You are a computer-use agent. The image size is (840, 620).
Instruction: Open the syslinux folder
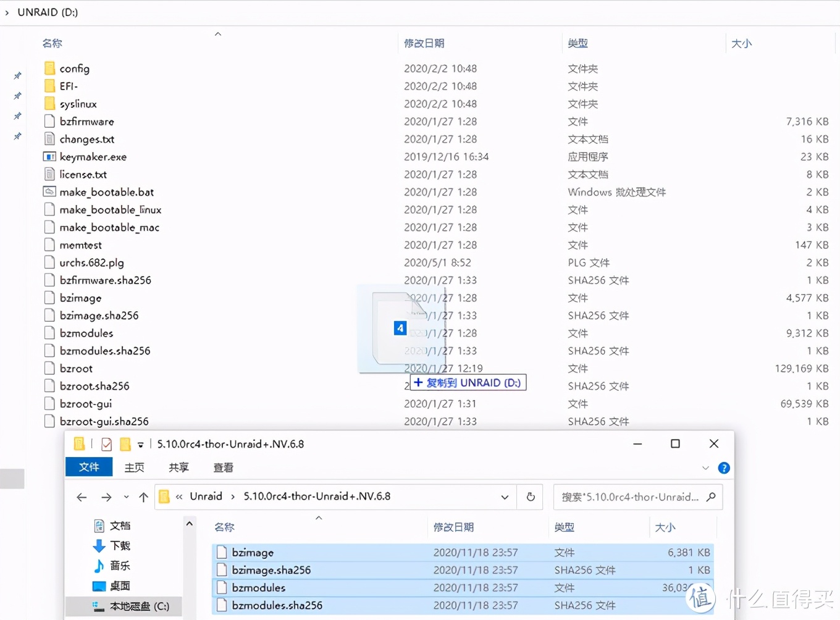78,104
